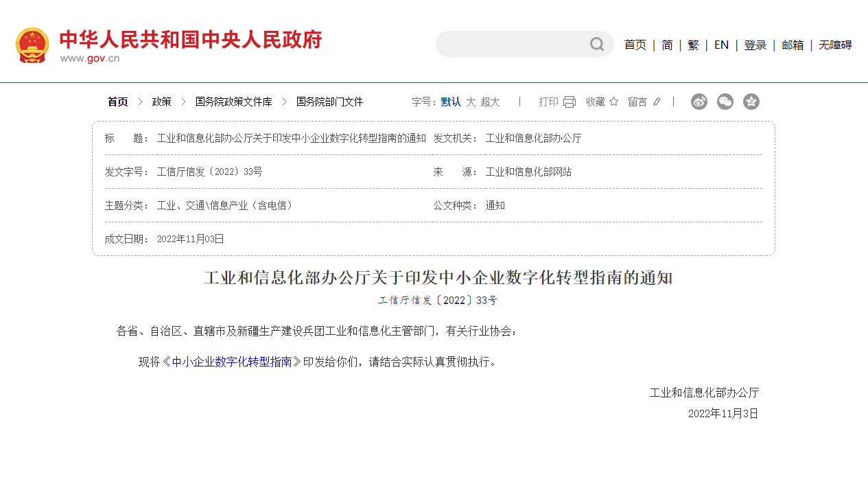Click the 发文字号 field label
868x477 pixels.
pyautogui.click(x=127, y=172)
